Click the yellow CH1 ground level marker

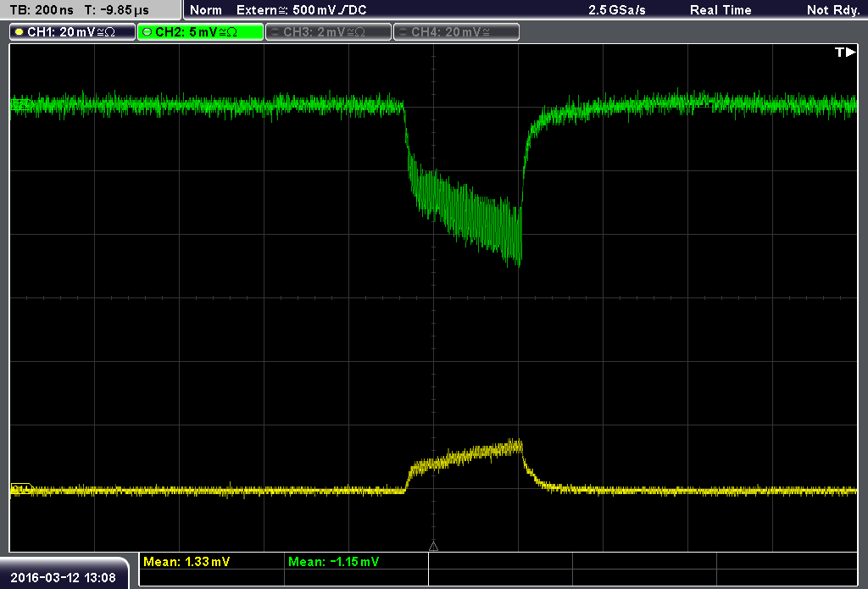pos(21,489)
